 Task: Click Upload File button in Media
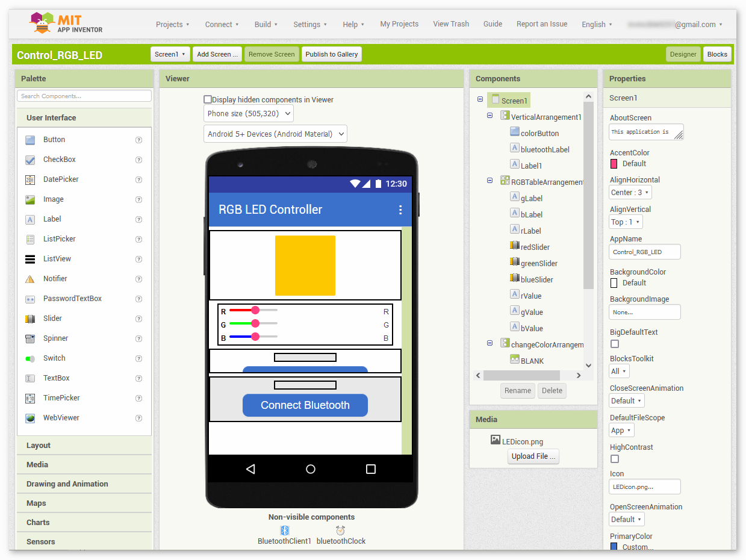[x=533, y=456]
